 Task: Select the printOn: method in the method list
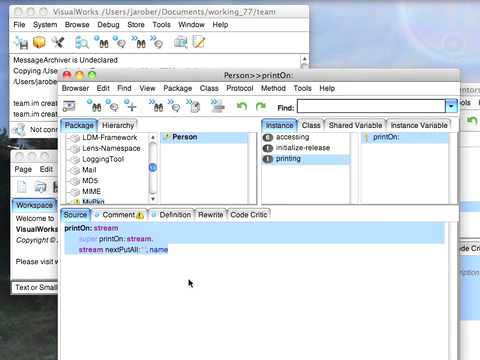click(x=405, y=137)
